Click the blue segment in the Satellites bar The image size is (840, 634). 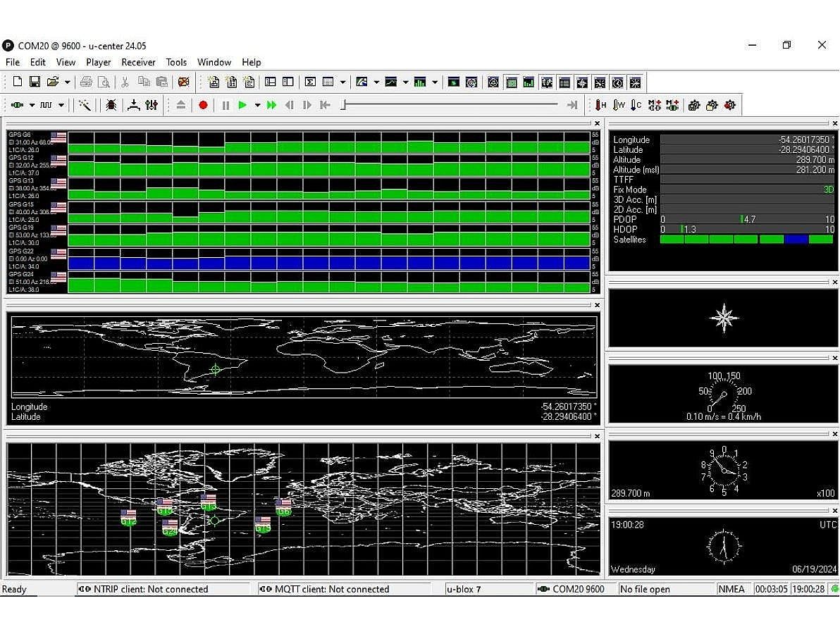point(796,240)
